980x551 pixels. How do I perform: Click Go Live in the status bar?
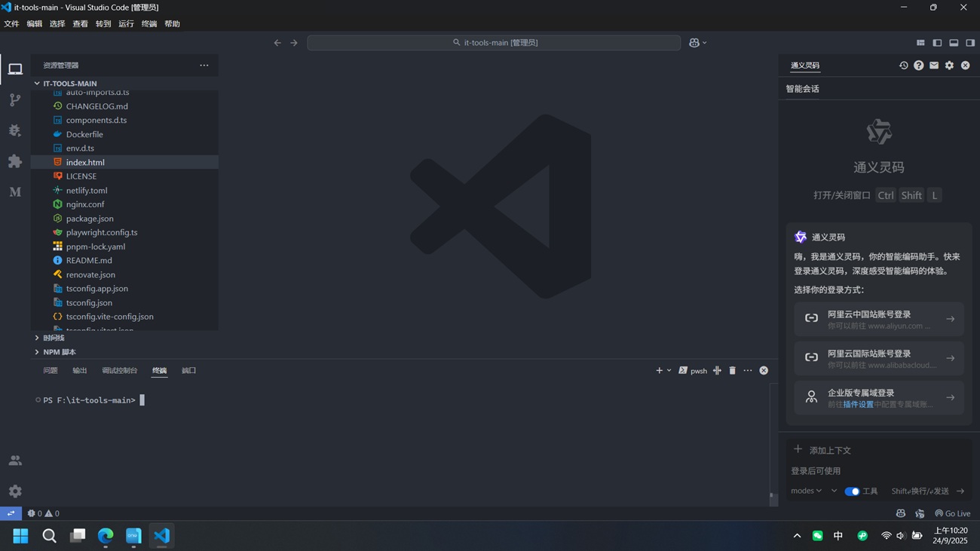(953, 513)
